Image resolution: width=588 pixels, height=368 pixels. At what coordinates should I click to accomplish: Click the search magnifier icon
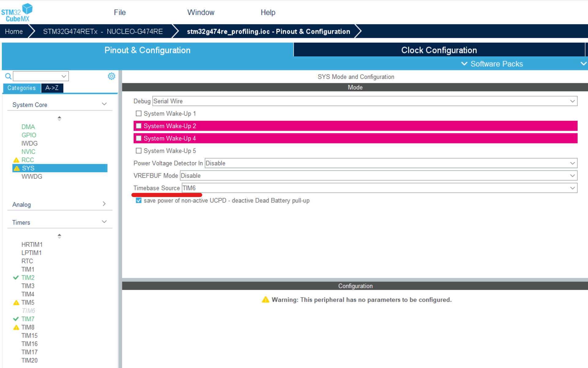pyautogui.click(x=8, y=76)
